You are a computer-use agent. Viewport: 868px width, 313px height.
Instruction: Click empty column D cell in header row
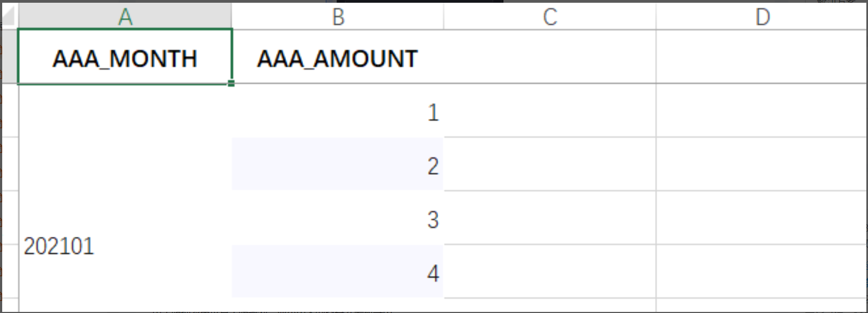tap(762, 58)
